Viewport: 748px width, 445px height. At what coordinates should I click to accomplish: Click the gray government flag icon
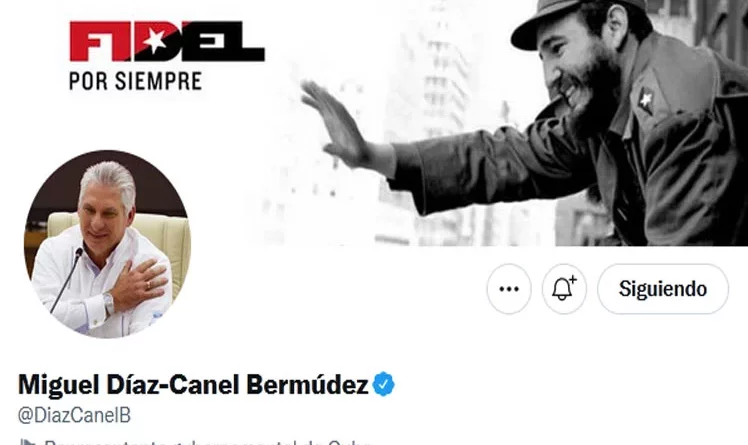point(28,443)
